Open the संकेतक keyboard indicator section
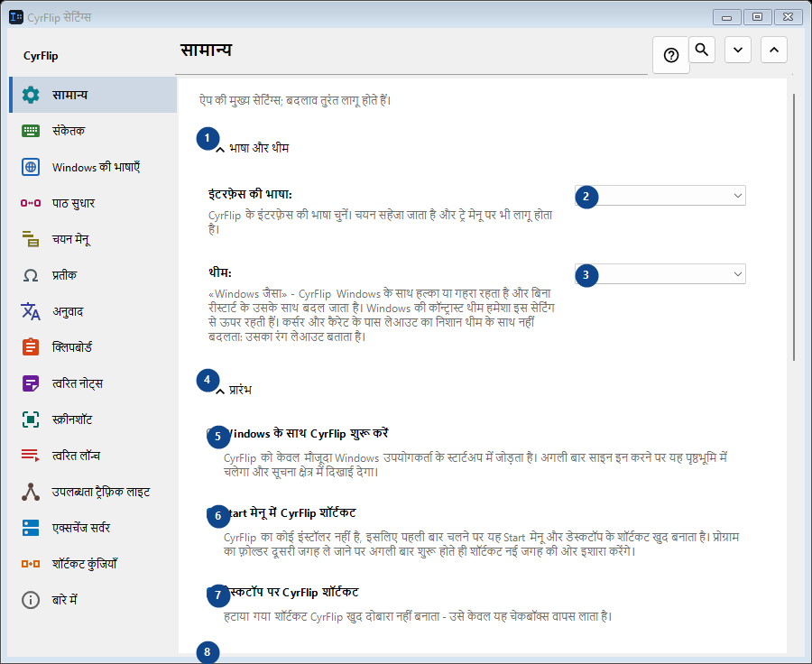This screenshot has width=812, height=664. click(93, 131)
